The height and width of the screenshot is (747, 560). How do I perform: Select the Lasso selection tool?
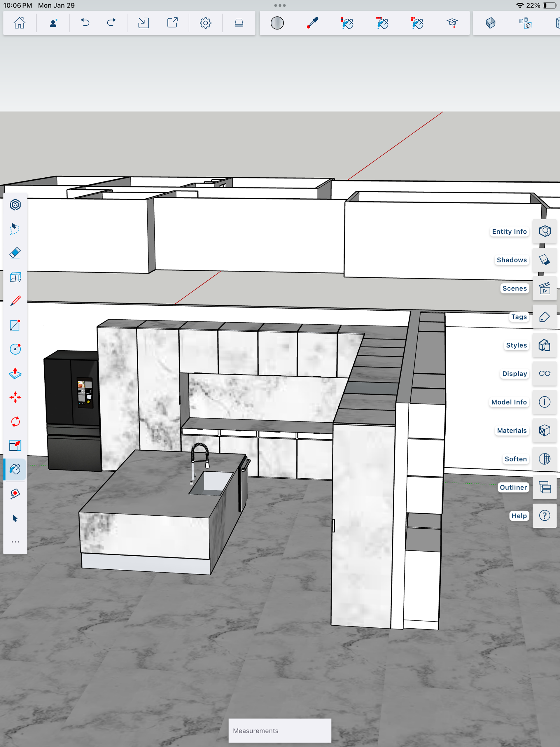15,229
